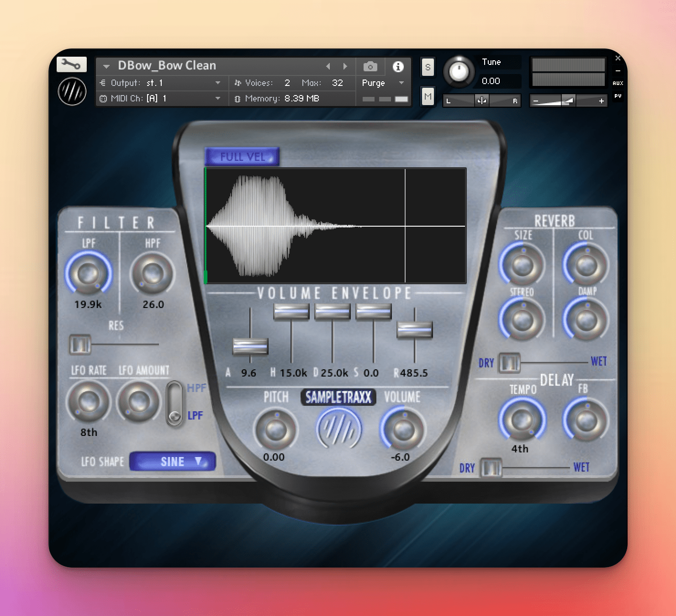Click the LFO RATE knob
The image size is (676, 616).
(x=88, y=402)
